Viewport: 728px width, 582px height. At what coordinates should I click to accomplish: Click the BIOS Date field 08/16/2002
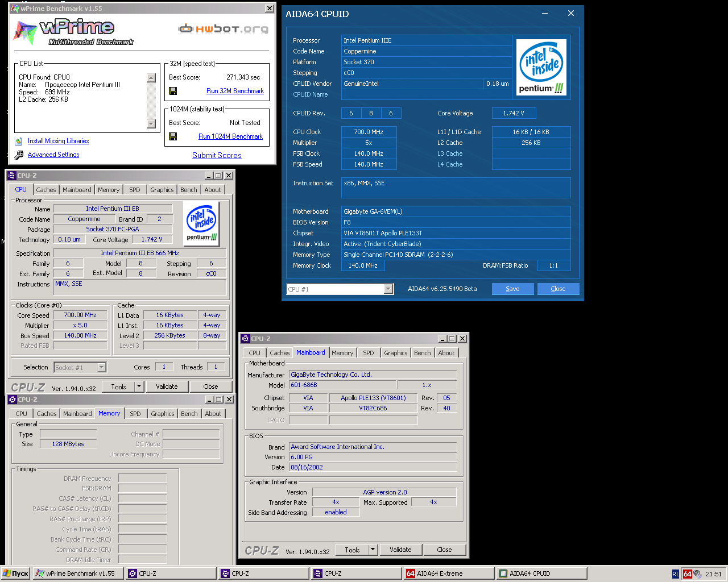(373, 467)
